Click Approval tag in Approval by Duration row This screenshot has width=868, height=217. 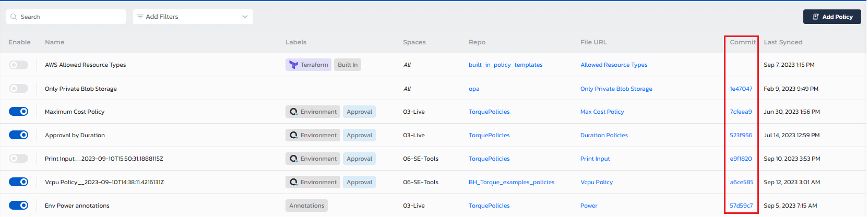click(x=359, y=135)
